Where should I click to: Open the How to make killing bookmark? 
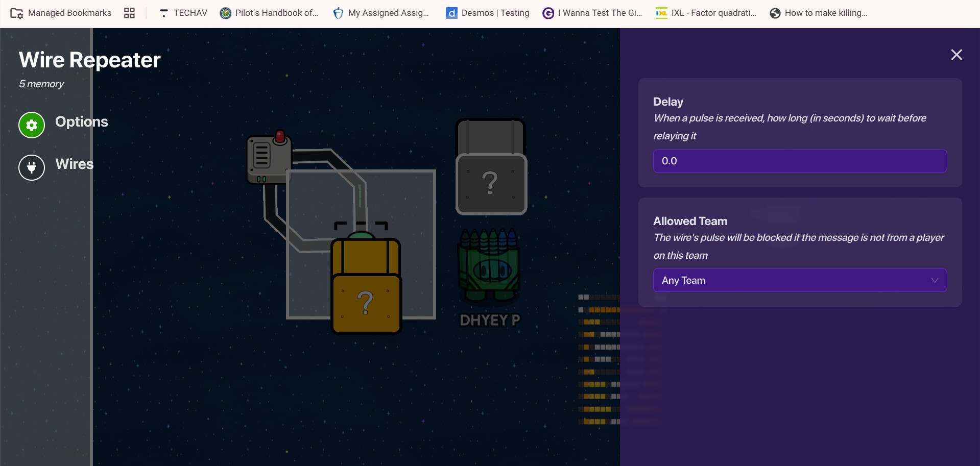pyautogui.click(x=819, y=13)
